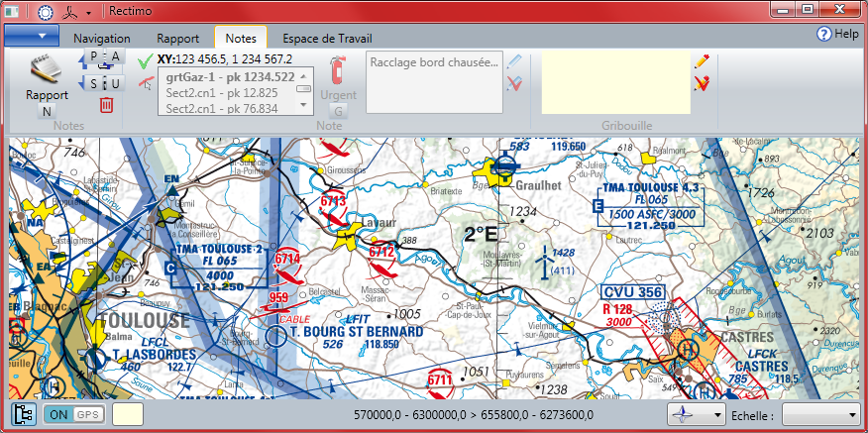Click the 2°E meridian label on map

480,236
